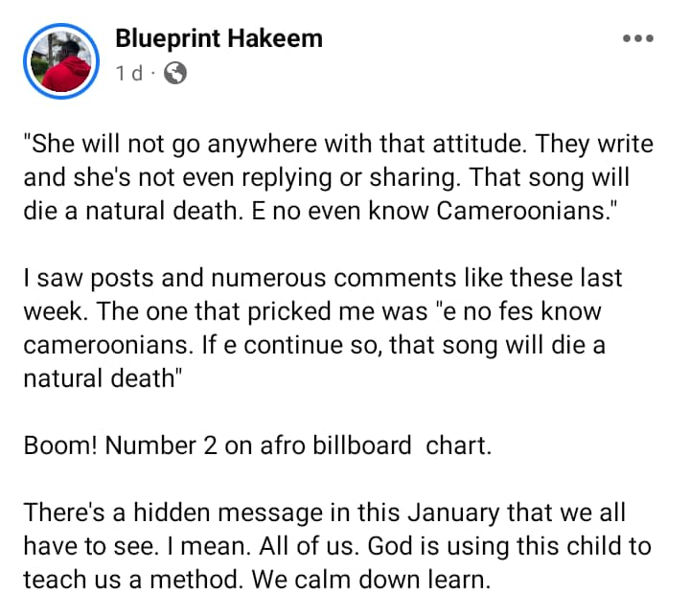The width and height of the screenshot is (690, 616).
Task: Click the line starting "There's a hidden message"
Action: pyautogui.click(x=325, y=513)
